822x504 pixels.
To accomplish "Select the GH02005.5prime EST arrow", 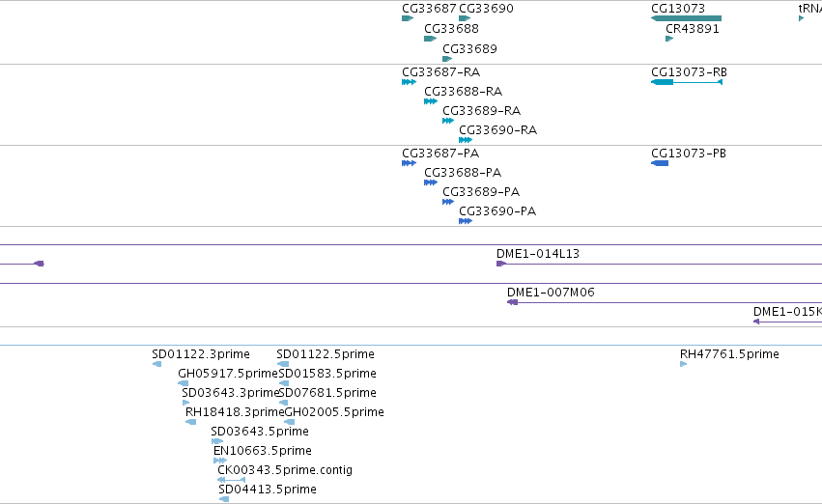I will coord(290,423).
